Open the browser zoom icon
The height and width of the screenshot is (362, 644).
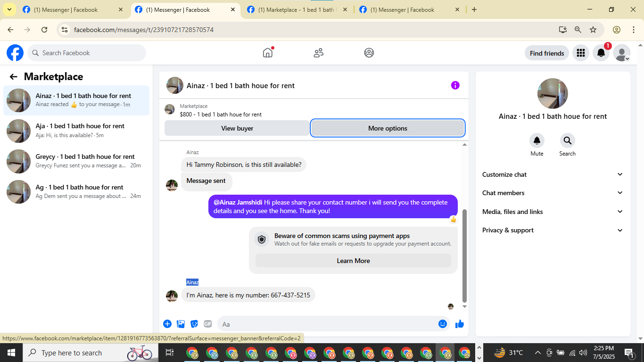pyautogui.click(x=578, y=30)
